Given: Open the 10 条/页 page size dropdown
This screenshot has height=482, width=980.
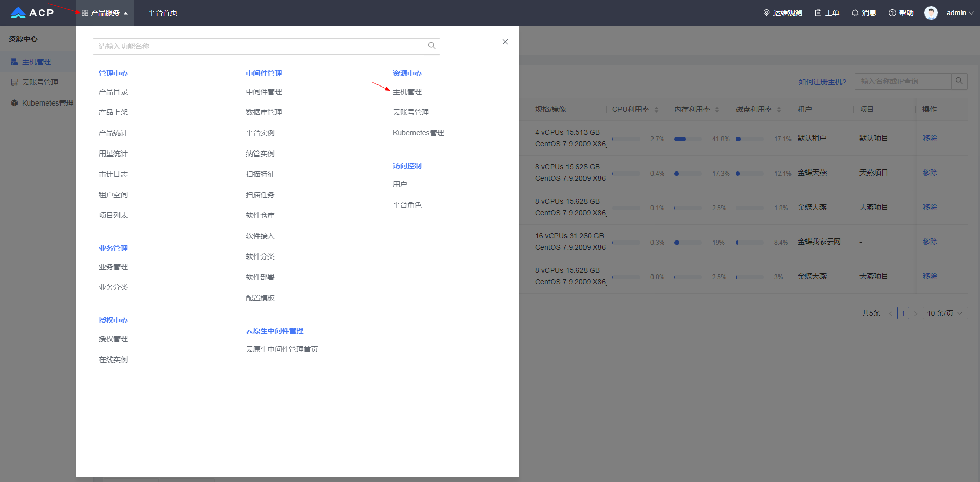Looking at the screenshot, I should 945,313.
